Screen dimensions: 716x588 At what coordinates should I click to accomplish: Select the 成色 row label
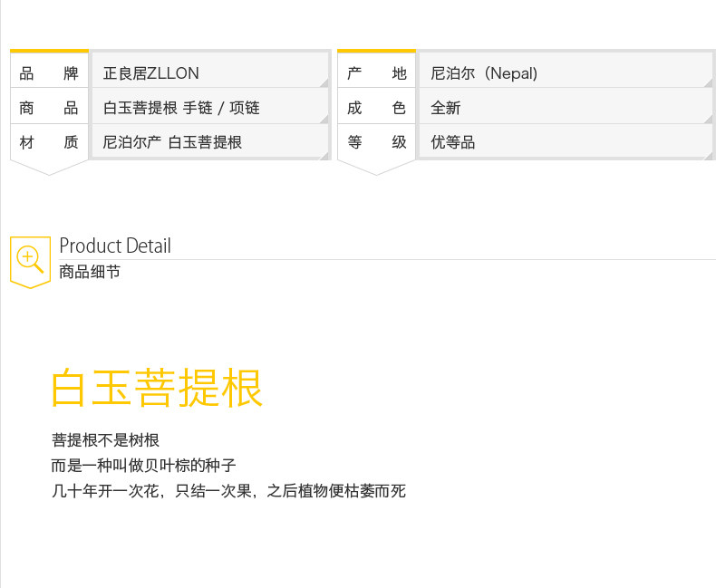click(x=376, y=108)
